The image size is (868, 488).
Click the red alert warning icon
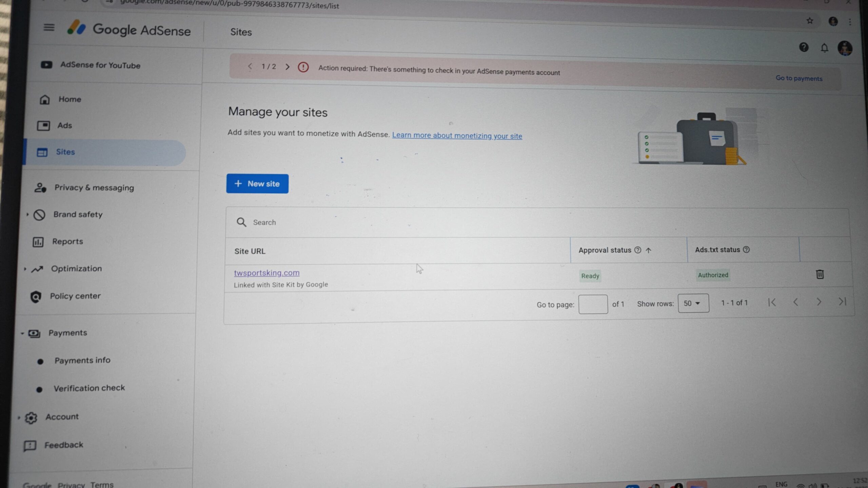click(303, 67)
